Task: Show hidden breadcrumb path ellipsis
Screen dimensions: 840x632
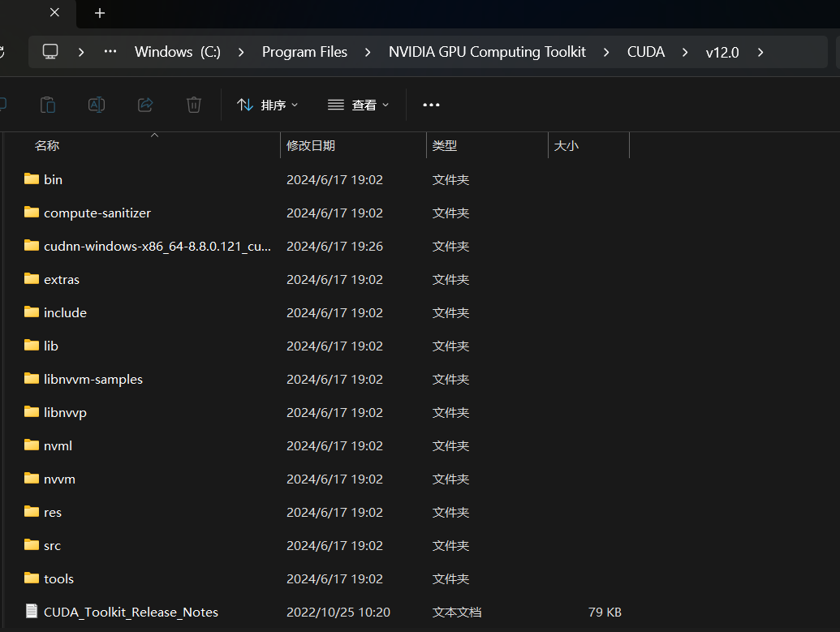Action: click(x=110, y=51)
